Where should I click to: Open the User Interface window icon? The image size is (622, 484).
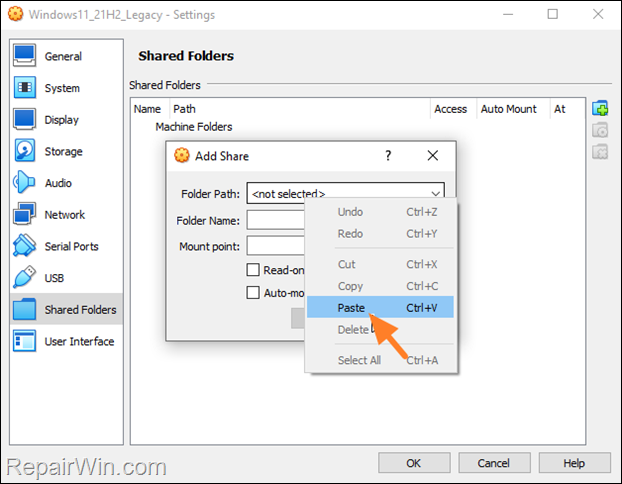point(24,341)
